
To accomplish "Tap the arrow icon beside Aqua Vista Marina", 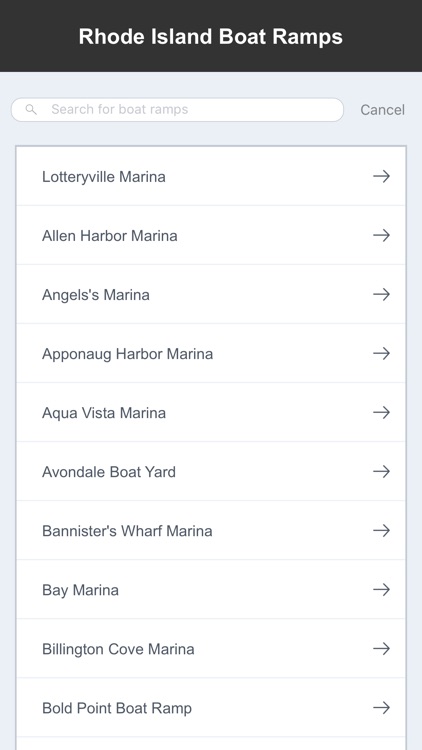I will click(x=381, y=412).
